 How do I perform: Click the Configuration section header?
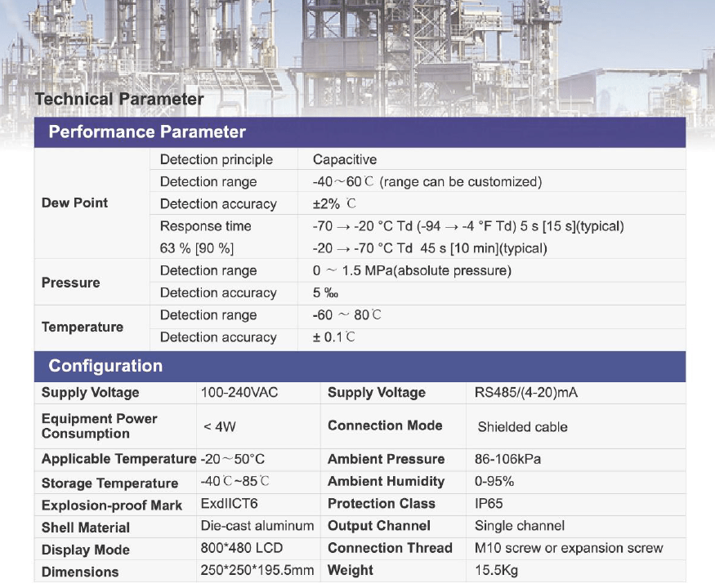click(105, 366)
